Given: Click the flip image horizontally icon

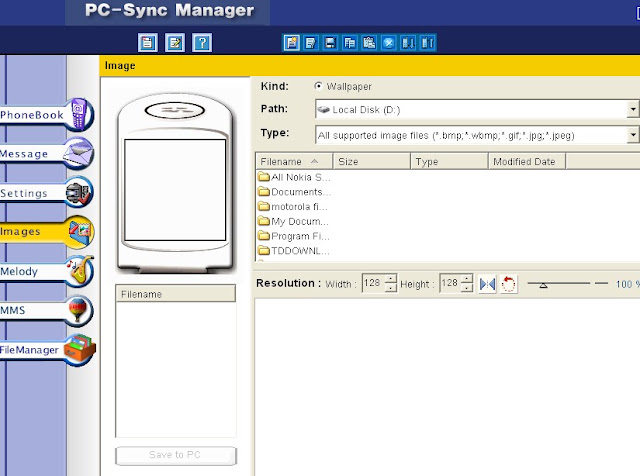Looking at the screenshot, I should [487, 284].
